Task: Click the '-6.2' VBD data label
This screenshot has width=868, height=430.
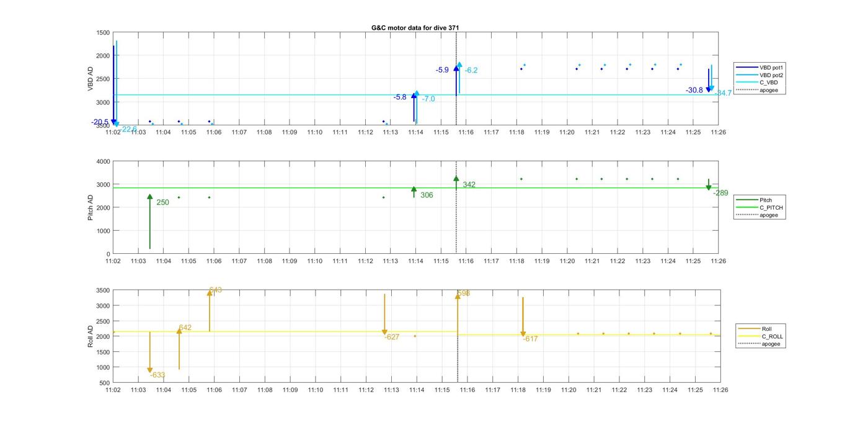Action: click(471, 71)
